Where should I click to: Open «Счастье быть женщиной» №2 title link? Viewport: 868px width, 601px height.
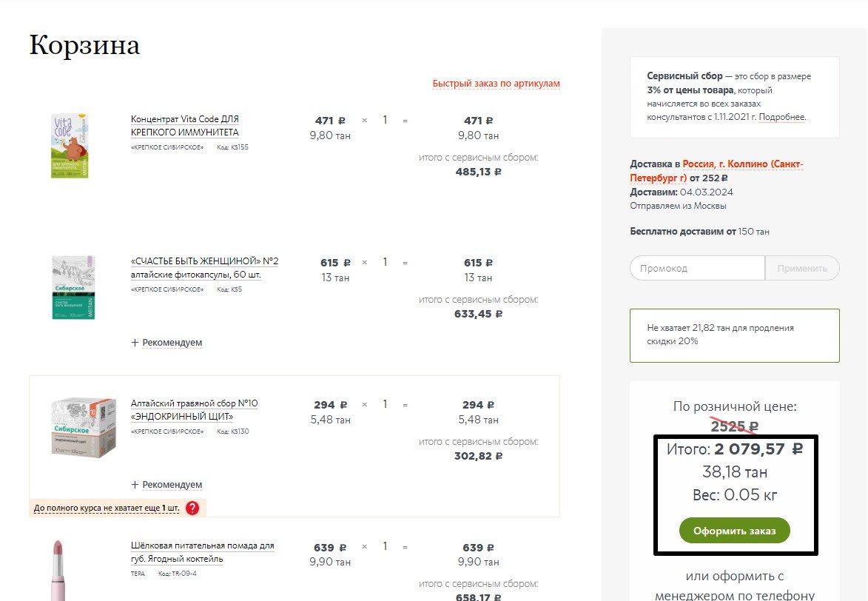click(204, 268)
